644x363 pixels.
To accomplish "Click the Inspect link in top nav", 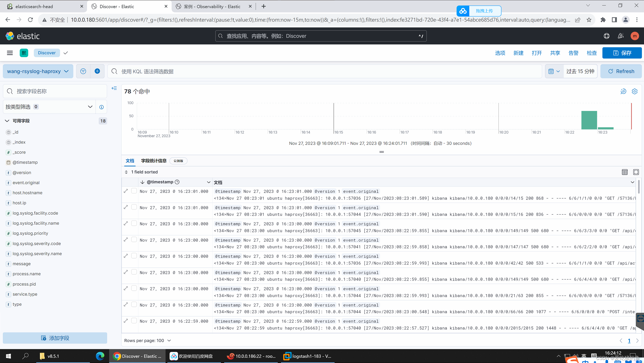I will (x=592, y=53).
